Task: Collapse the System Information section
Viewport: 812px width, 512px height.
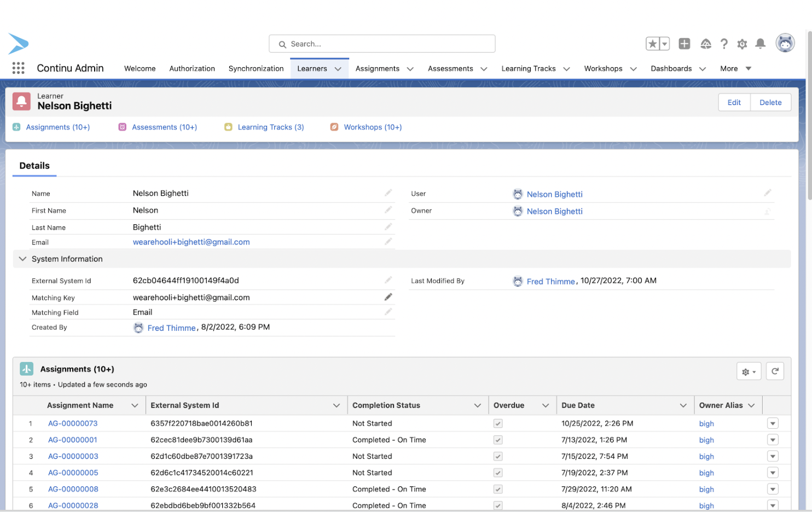Action: tap(22, 259)
